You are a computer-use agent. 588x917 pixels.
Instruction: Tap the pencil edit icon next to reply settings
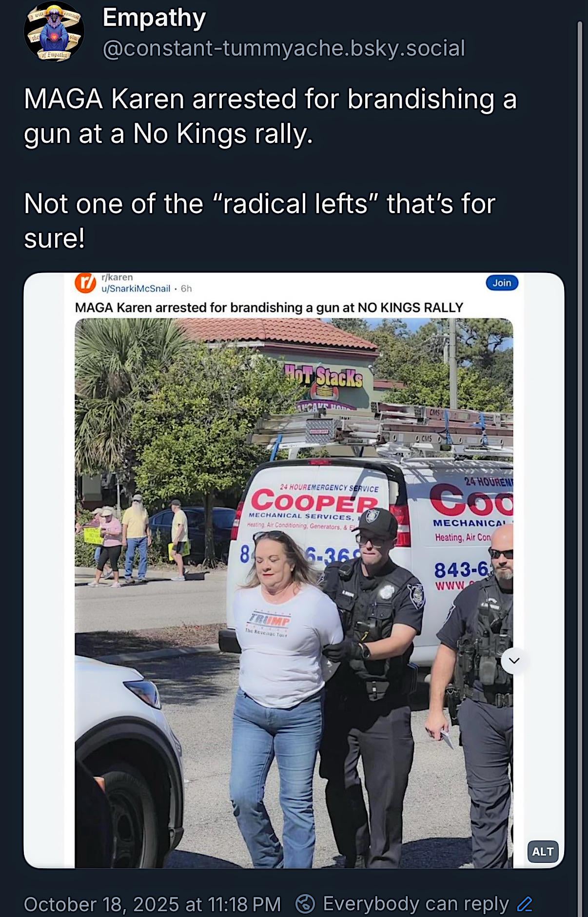(525, 904)
